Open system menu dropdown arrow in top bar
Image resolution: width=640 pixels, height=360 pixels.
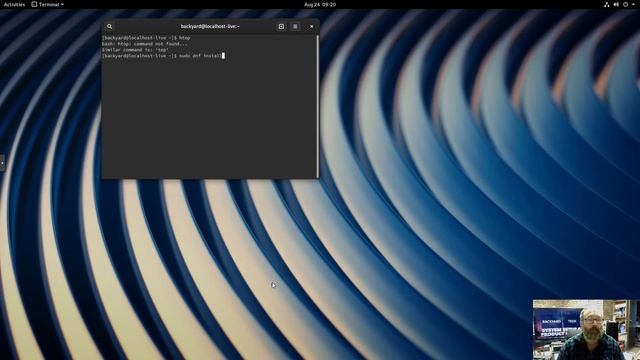click(633, 4)
